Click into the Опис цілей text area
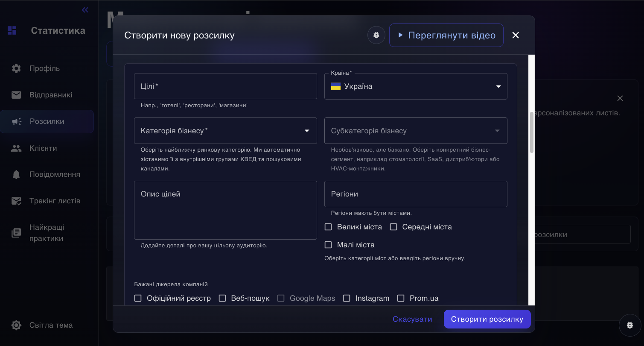Screen dimensions: 644x346 pyautogui.click(x=225, y=210)
